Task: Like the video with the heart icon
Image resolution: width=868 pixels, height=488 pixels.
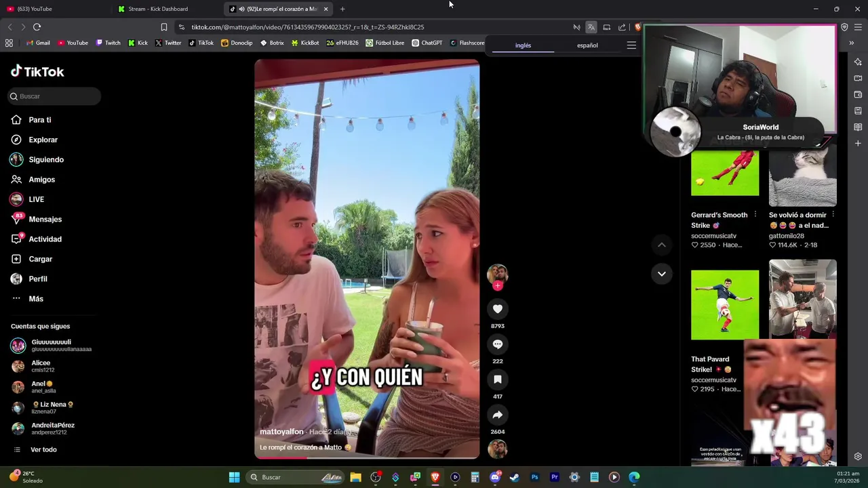Action: 498,309
